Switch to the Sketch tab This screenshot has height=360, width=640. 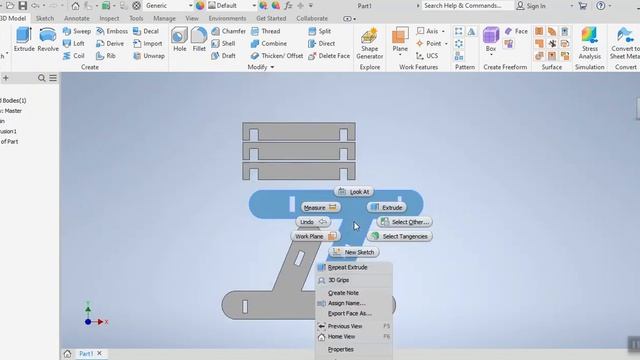pos(45,18)
